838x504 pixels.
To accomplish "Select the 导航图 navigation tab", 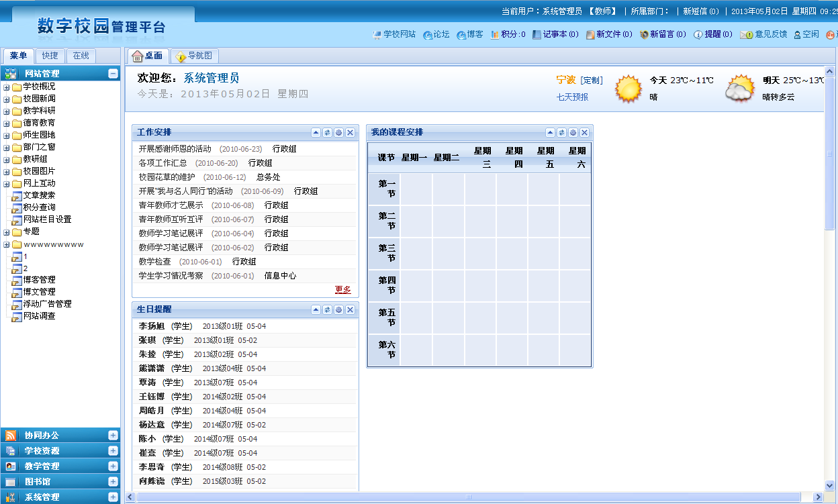I will [195, 56].
